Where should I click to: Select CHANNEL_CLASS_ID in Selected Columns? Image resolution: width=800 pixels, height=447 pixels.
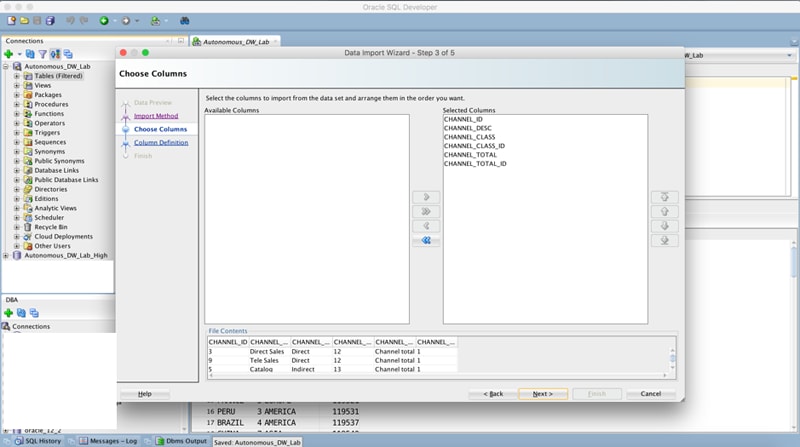474,146
